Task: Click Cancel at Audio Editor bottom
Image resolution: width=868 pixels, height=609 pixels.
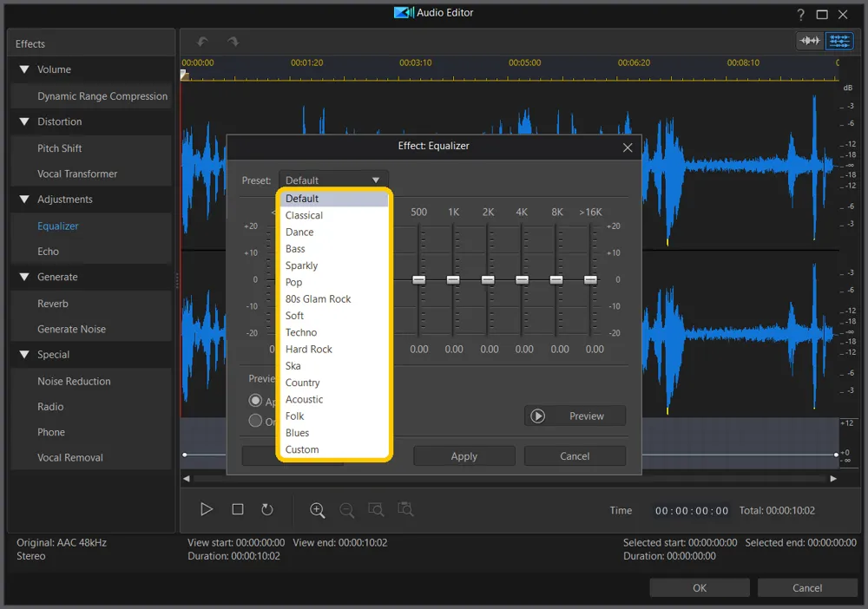Action: [807, 588]
